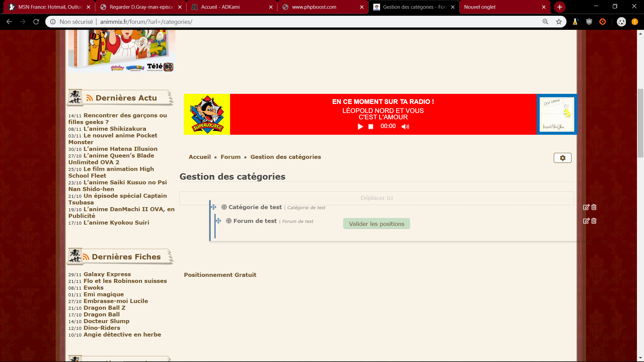Navigate to the Forum breadcrumb link
The image size is (644, 362).
click(x=230, y=157)
